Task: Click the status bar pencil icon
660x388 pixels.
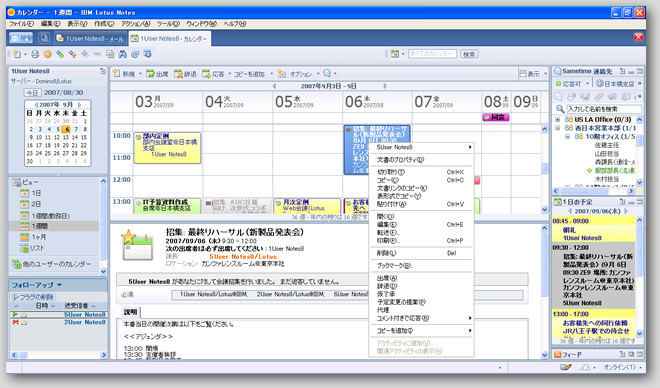Action: pos(566,367)
